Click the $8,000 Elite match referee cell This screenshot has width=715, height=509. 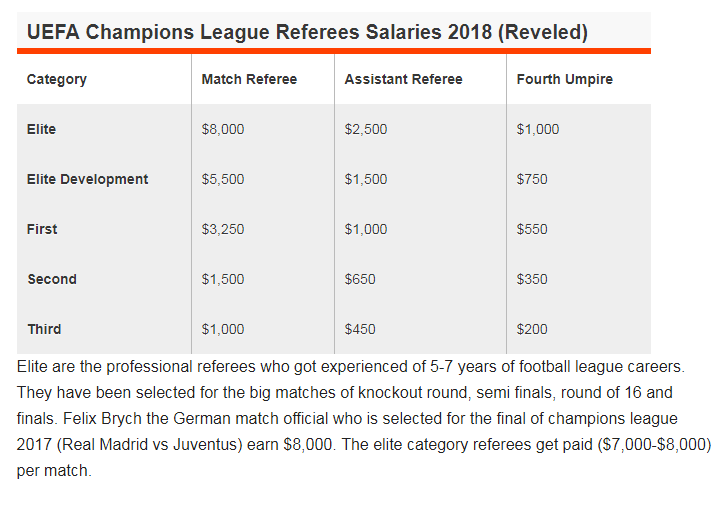coord(223,129)
